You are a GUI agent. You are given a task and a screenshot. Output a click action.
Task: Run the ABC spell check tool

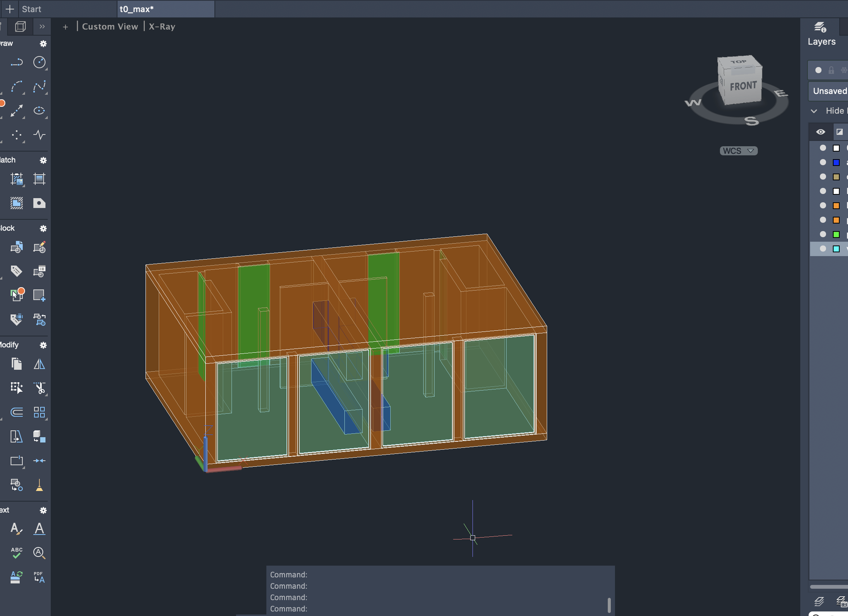(17, 553)
